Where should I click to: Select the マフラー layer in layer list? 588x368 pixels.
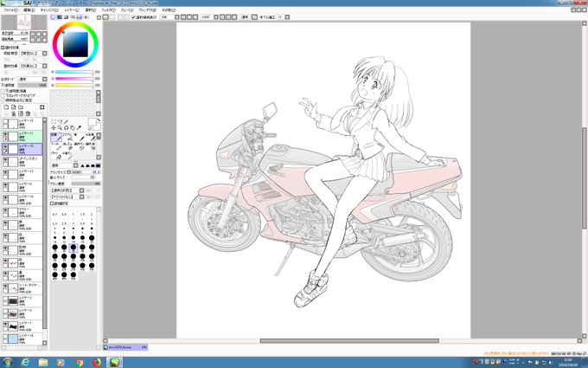coord(22,212)
